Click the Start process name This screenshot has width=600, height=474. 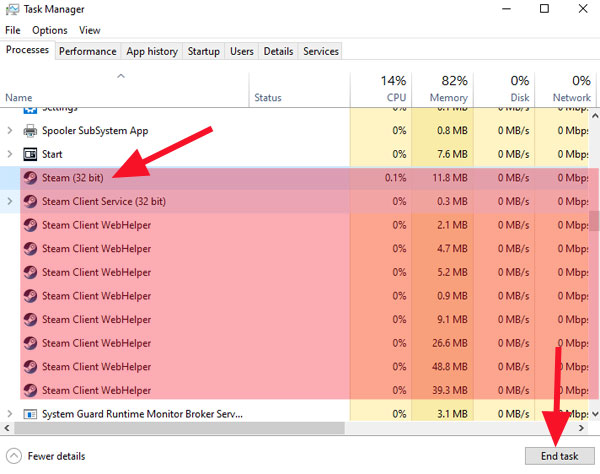(x=52, y=154)
